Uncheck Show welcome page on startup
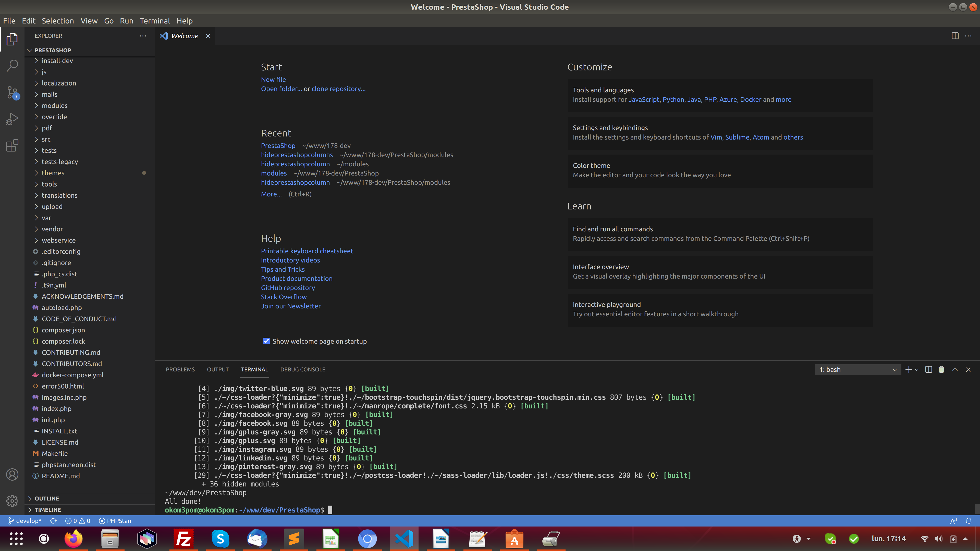 [266, 341]
